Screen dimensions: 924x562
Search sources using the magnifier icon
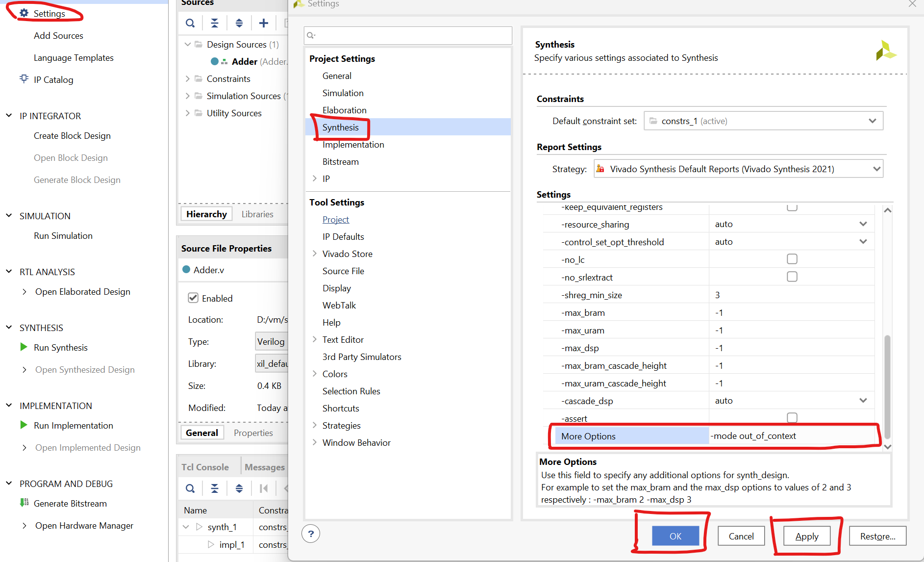(x=190, y=23)
